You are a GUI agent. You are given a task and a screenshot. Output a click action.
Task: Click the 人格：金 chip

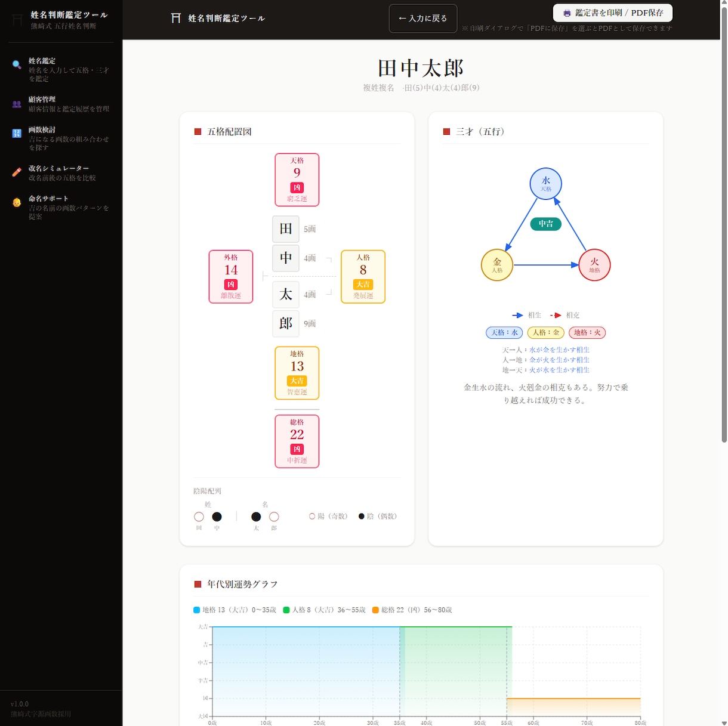pyautogui.click(x=546, y=333)
